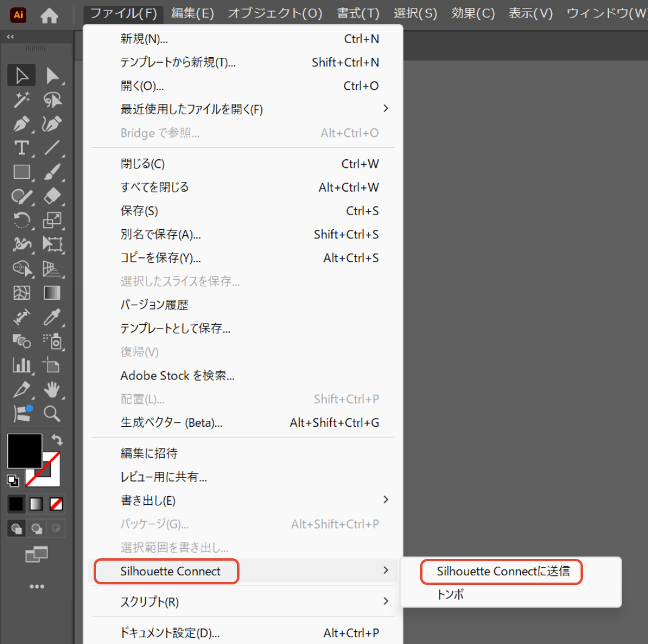Select the Lasso tool

52,100
